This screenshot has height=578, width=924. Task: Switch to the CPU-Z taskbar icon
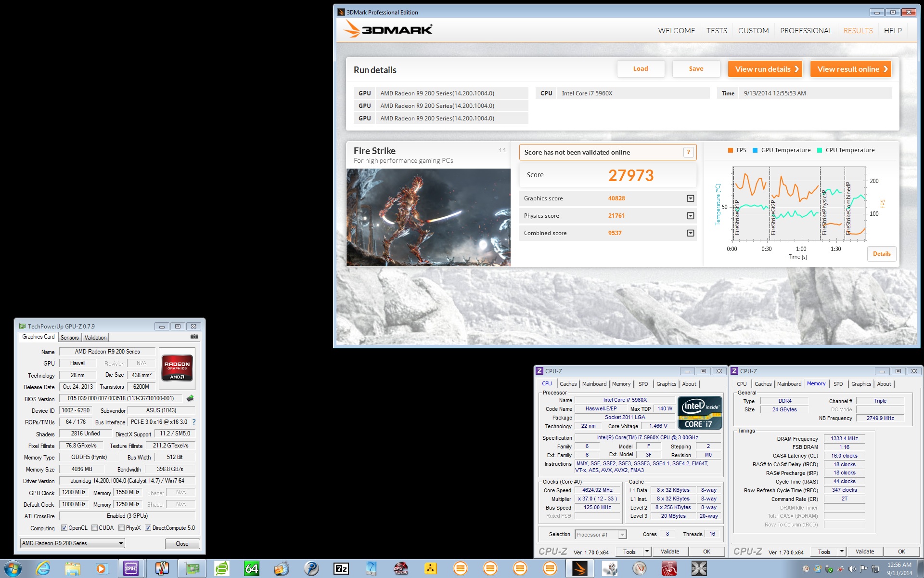(131, 569)
